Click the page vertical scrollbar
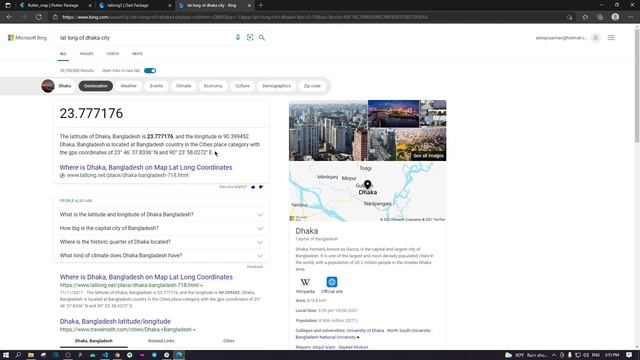 [x=637, y=86]
